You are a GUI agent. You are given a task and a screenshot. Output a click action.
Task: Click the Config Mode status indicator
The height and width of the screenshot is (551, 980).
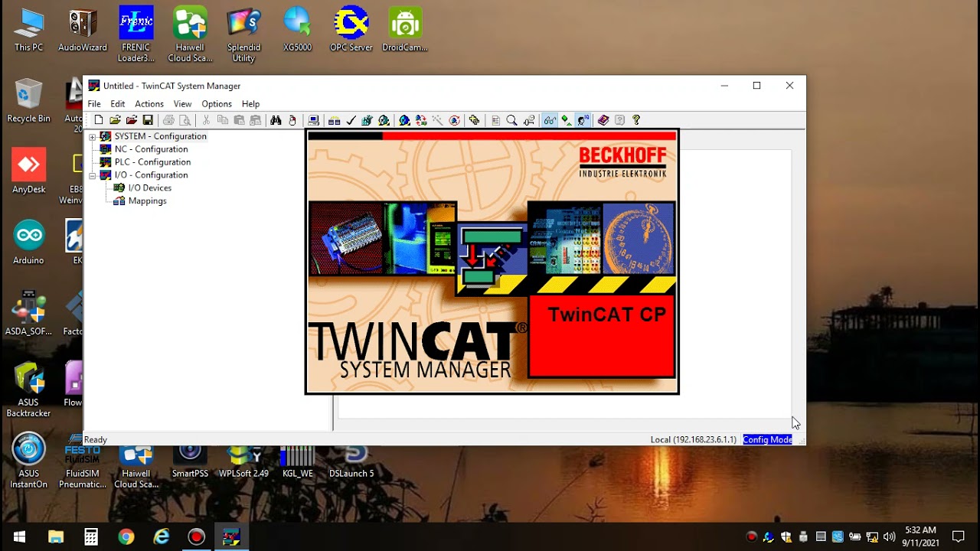(x=767, y=440)
